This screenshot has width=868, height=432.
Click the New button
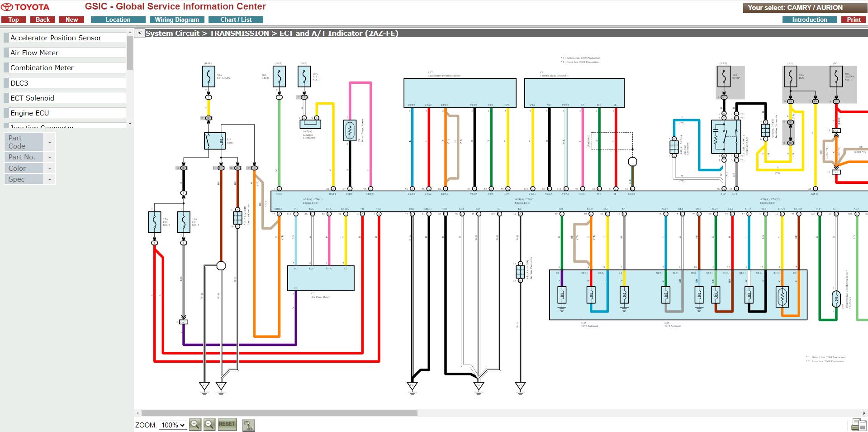(71, 20)
